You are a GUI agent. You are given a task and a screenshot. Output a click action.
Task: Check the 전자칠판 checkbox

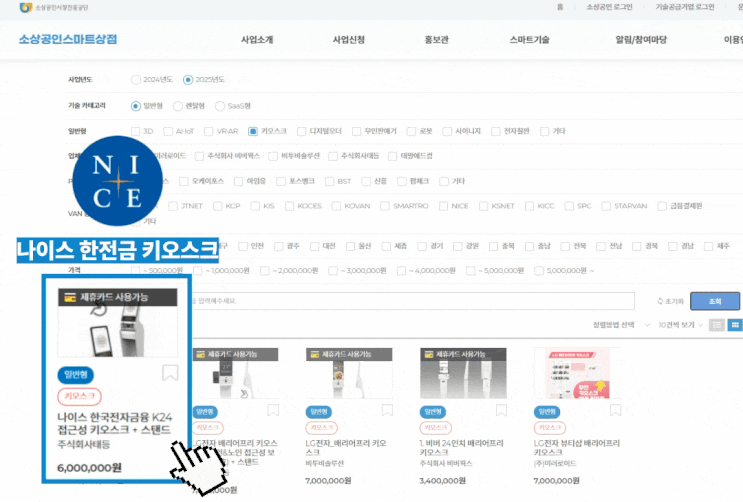tap(496, 131)
